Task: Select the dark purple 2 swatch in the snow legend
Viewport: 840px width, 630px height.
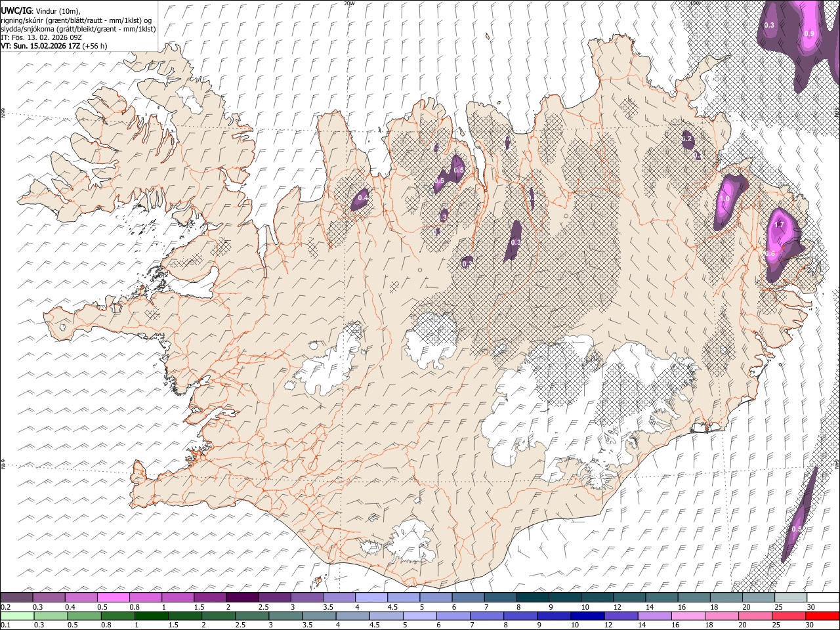Action: click(x=242, y=598)
